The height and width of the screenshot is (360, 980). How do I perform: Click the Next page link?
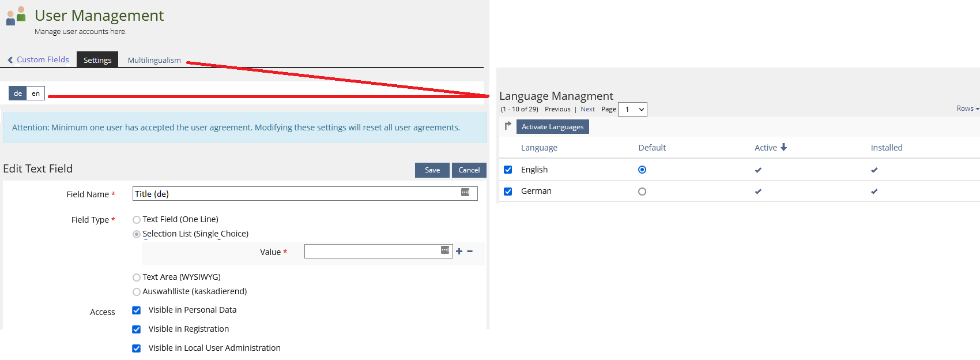click(587, 109)
